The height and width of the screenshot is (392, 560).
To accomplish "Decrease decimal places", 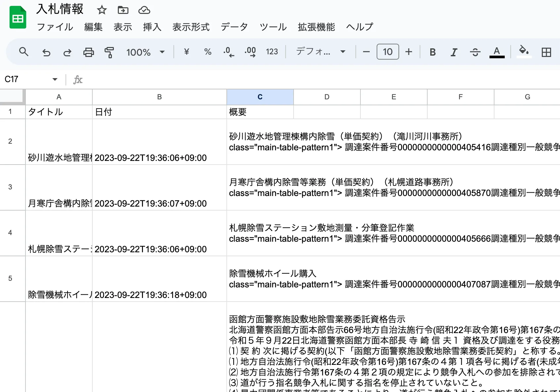I will [x=228, y=52].
